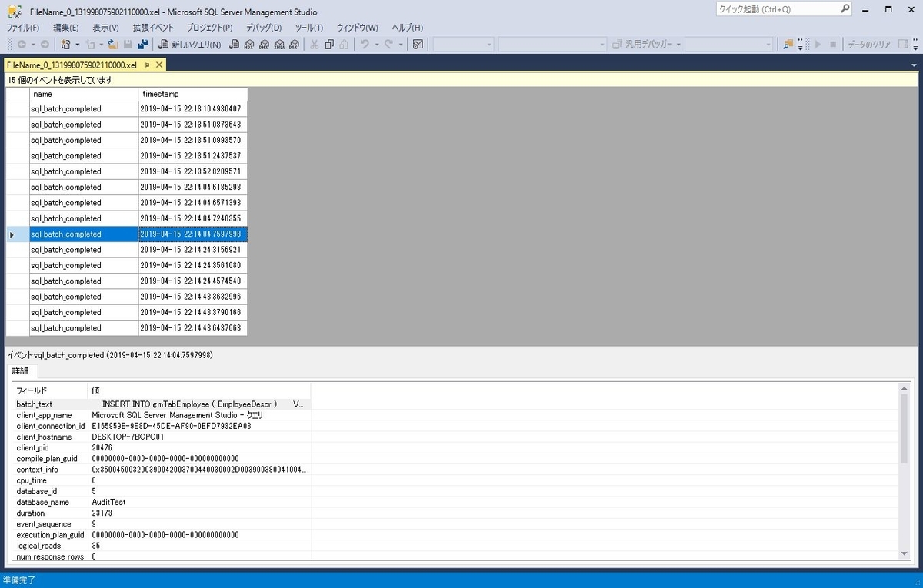The width and height of the screenshot is (923, 588).
Task: Sort by the timestamp column header
Action: pyautogui.click(x=193, y=94)
